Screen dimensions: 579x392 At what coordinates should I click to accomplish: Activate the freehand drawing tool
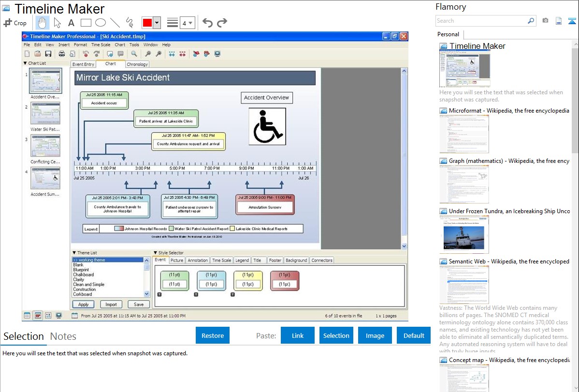(x=130, y=23)
